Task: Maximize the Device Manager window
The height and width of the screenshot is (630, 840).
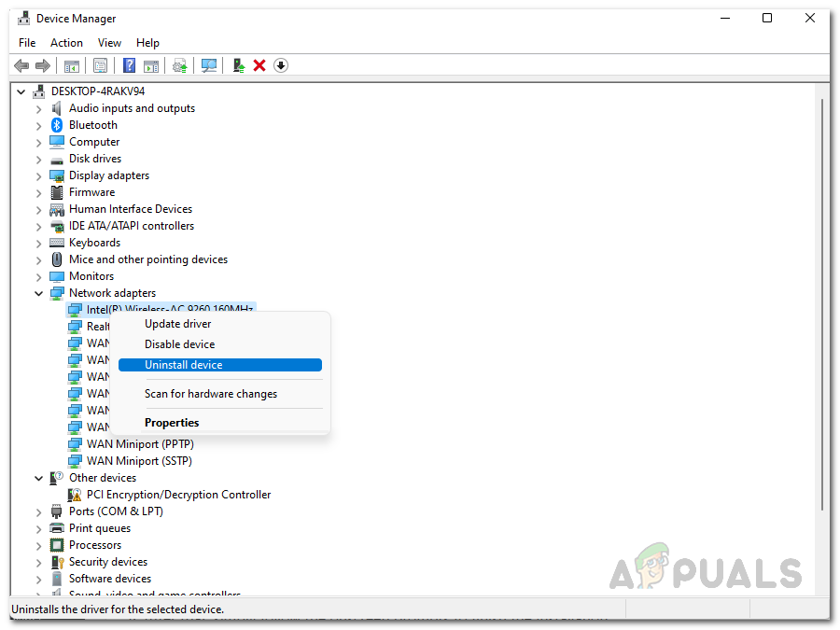Action: (x=767, y=19)
